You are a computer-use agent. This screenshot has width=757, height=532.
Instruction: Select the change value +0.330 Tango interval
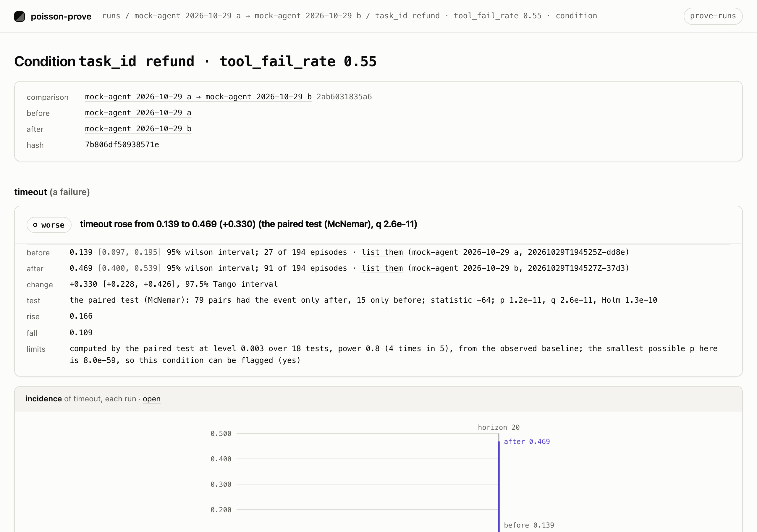173,284
